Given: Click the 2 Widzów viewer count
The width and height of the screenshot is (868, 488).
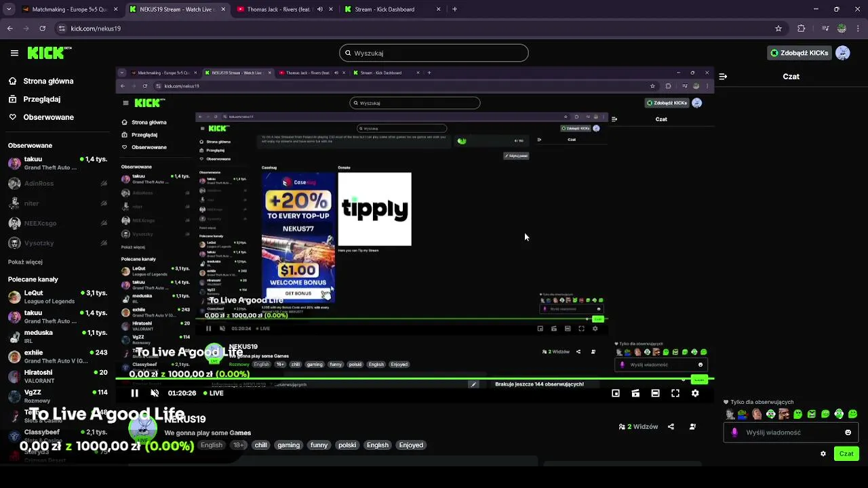Looking at the screenshot, I should click(x=639, y=426).
